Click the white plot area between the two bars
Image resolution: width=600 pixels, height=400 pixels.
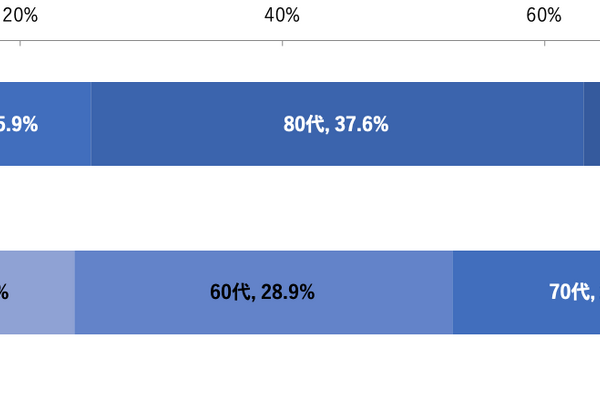click(300, 208)
